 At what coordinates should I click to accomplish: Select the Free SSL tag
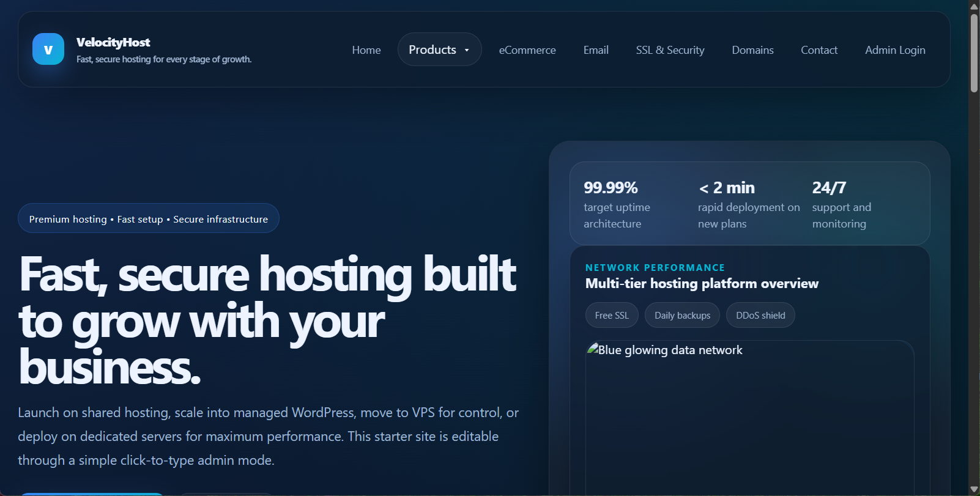[612, 315]
